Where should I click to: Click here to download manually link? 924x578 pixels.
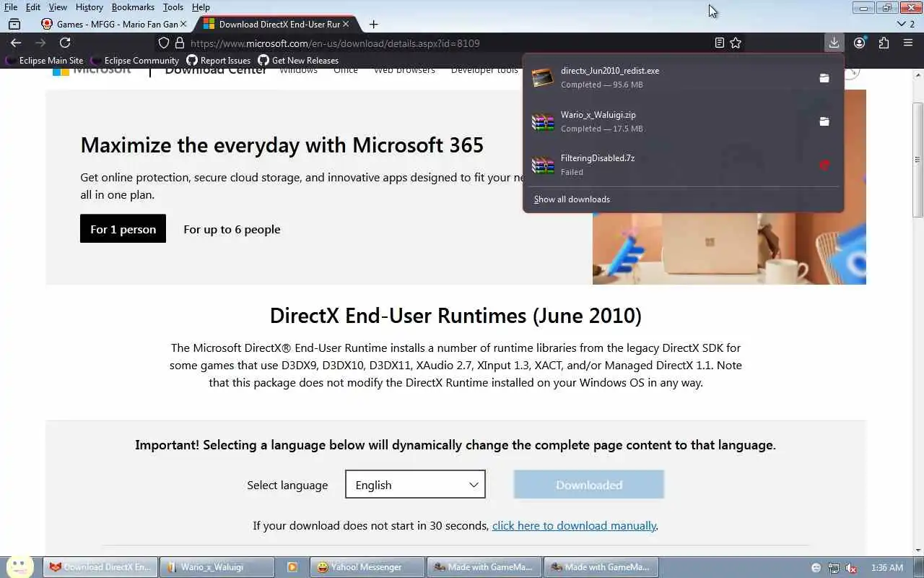click(x=574, y=525)
